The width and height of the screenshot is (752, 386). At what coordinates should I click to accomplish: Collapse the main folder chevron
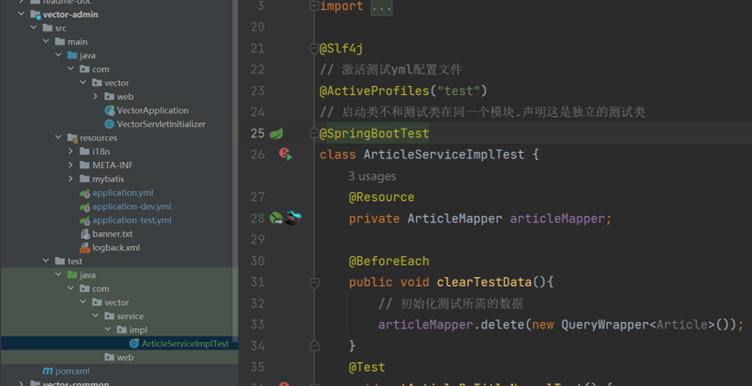(46, 42)
